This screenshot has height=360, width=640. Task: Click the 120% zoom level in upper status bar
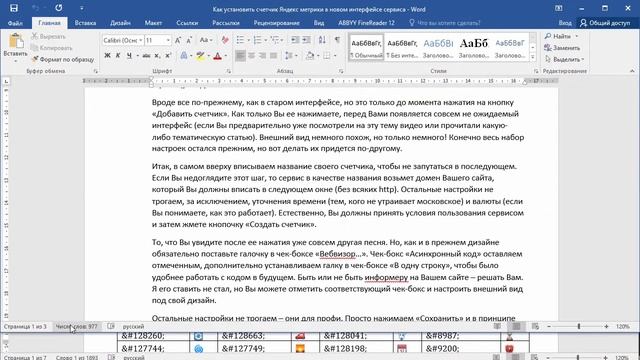coord(622,327)
